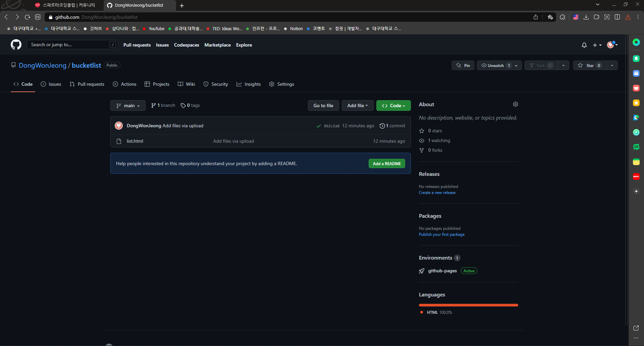Open the DongWonJeong owner profile link
Viewport: 644px width, 346px height.
pyautogui.click(x=43, y=65)
